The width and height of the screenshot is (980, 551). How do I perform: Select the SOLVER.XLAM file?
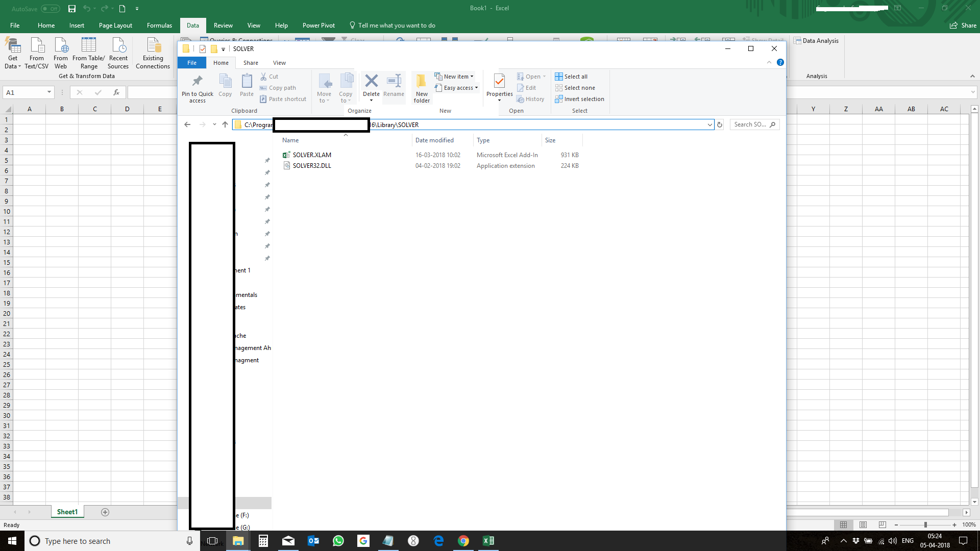pyautogui.click(x=312, y=155)
